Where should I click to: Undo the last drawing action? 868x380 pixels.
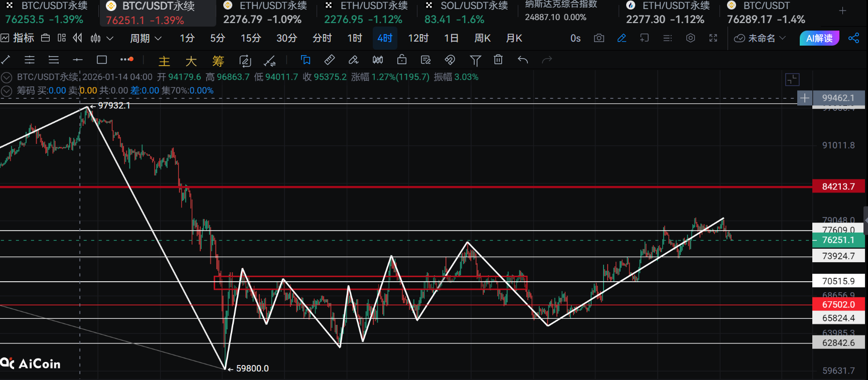coord(523,60)
